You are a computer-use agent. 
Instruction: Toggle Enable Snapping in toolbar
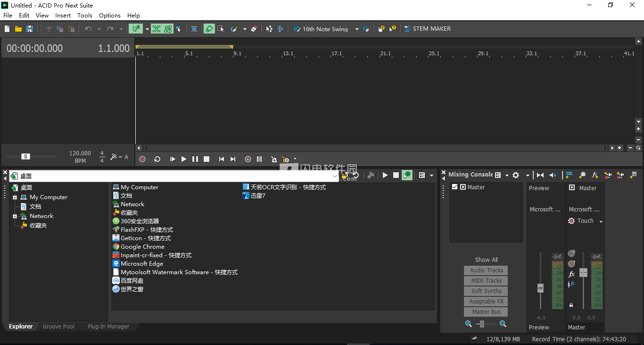pos(136,29)
